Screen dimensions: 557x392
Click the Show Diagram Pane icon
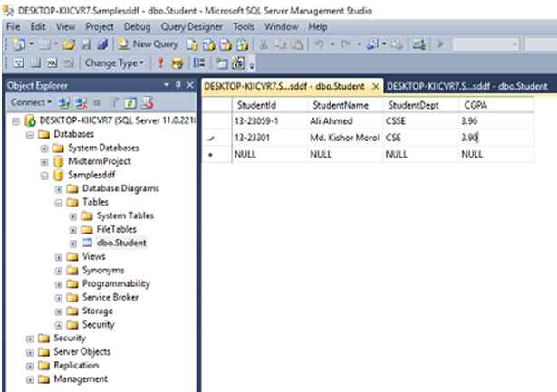pyautogui.click(x=19, y=63)
